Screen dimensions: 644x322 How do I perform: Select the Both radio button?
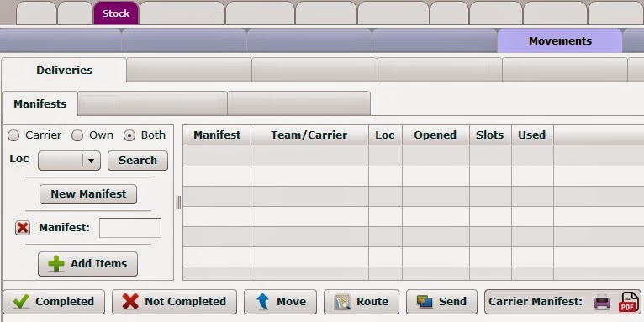coord(129,135)
